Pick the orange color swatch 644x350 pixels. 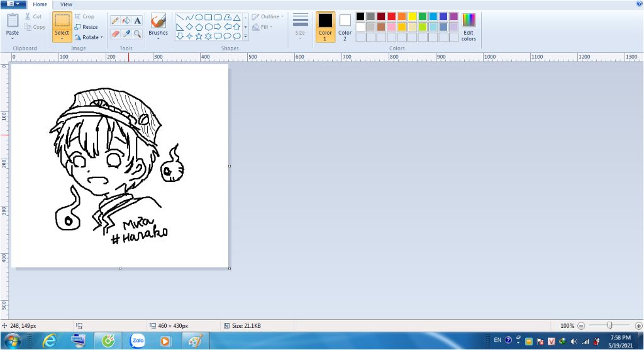[402, 16]
